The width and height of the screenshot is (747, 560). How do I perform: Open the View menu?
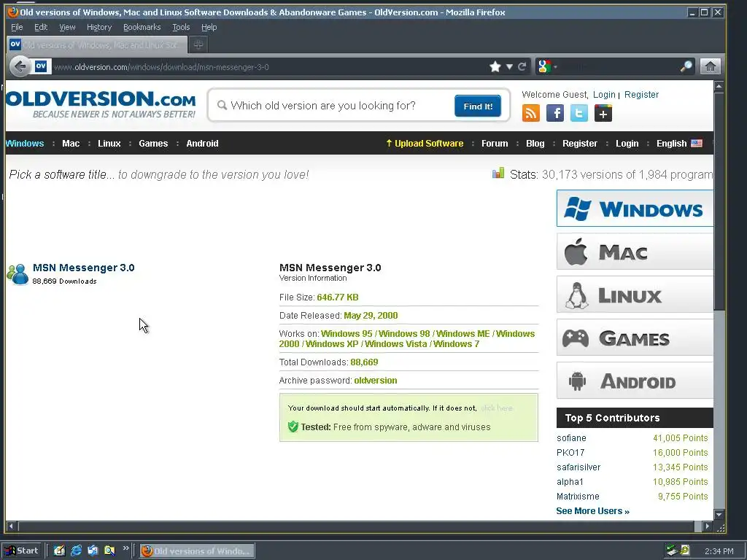tap(67, 27)
